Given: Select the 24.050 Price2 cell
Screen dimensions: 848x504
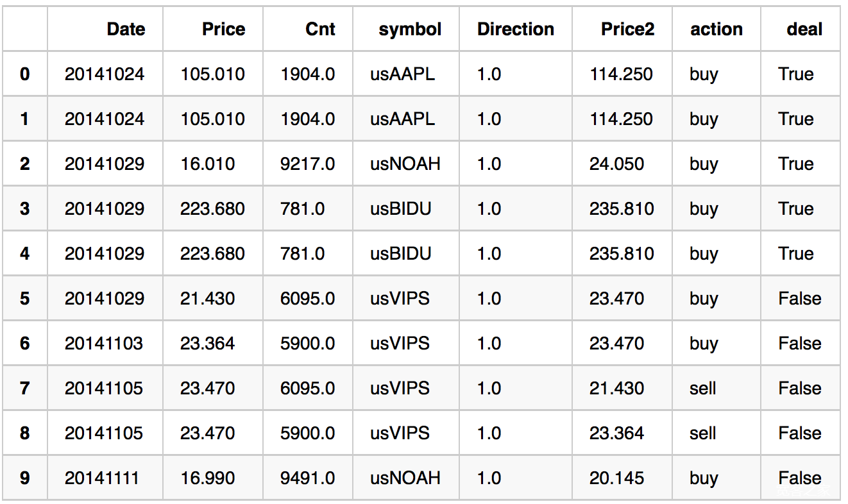Looking at the screenshot, I should click(616, 164).
